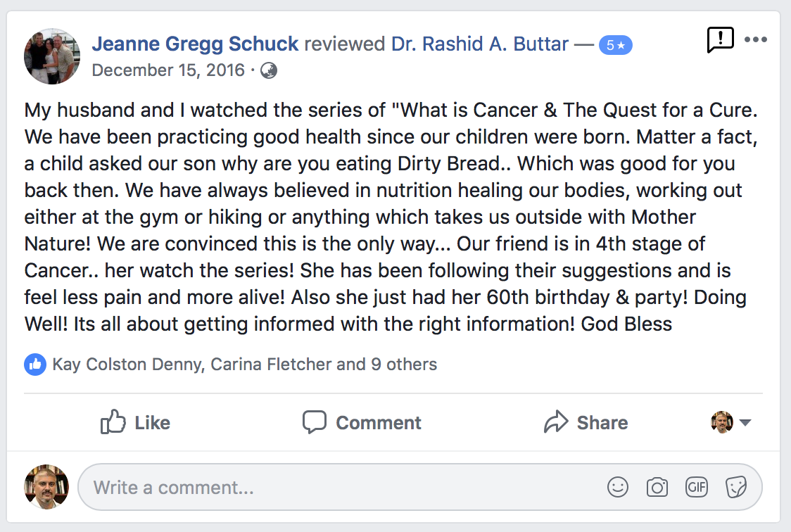The image size is (791, 532).
Task: Open the sticker picker icon
Action: pyautogui.click(x=736, y=487)
